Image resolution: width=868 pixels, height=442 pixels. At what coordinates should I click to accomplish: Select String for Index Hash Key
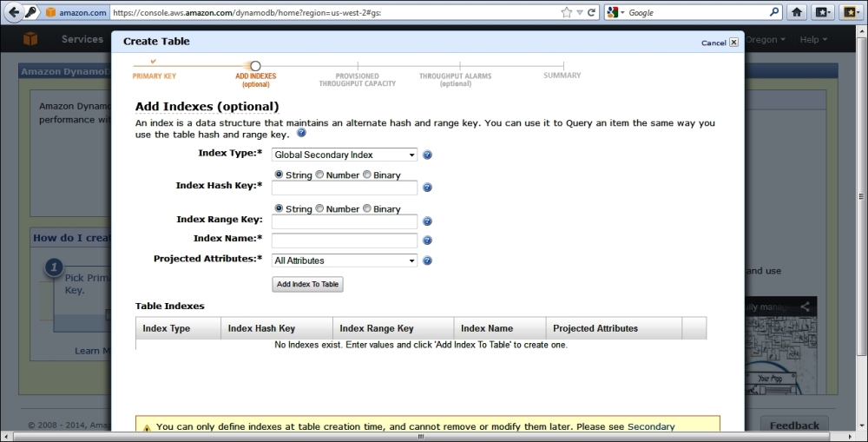[x=279, y=175]
